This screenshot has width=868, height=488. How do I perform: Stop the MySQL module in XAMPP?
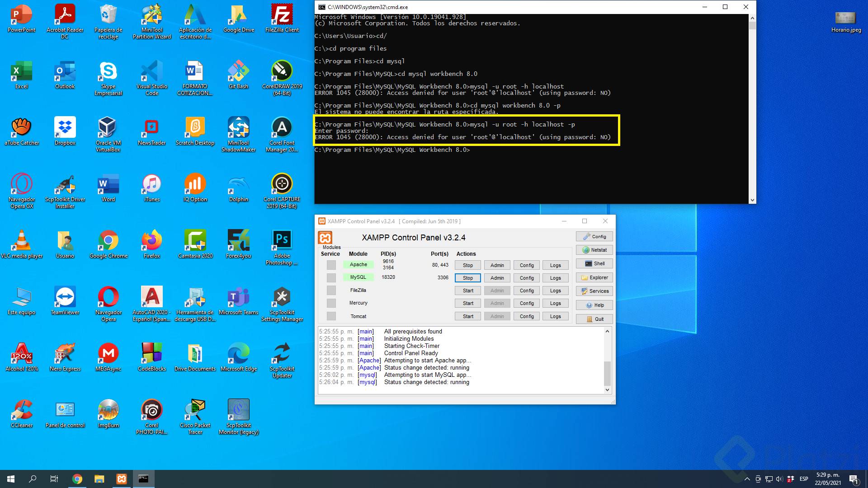click(x=468, y=278)
